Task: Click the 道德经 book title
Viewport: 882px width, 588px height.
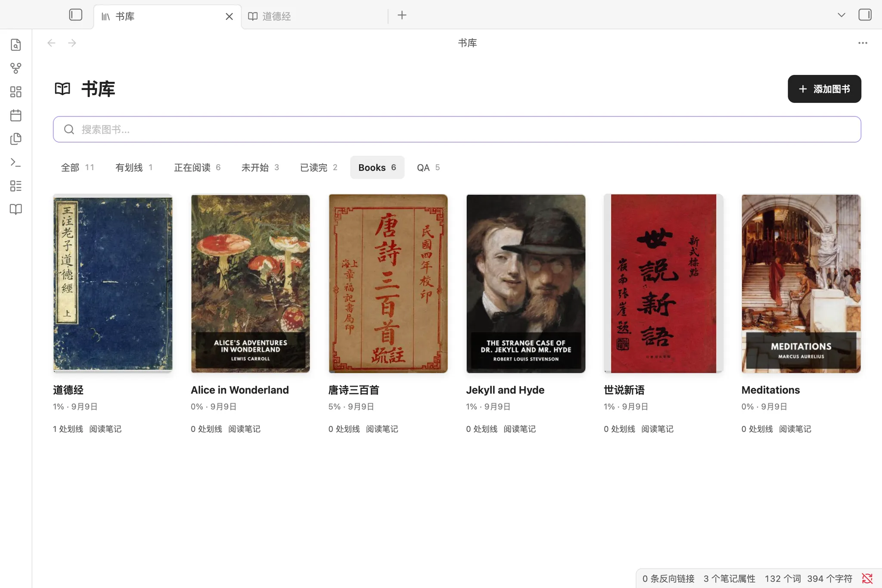Action: click(68, 390)
